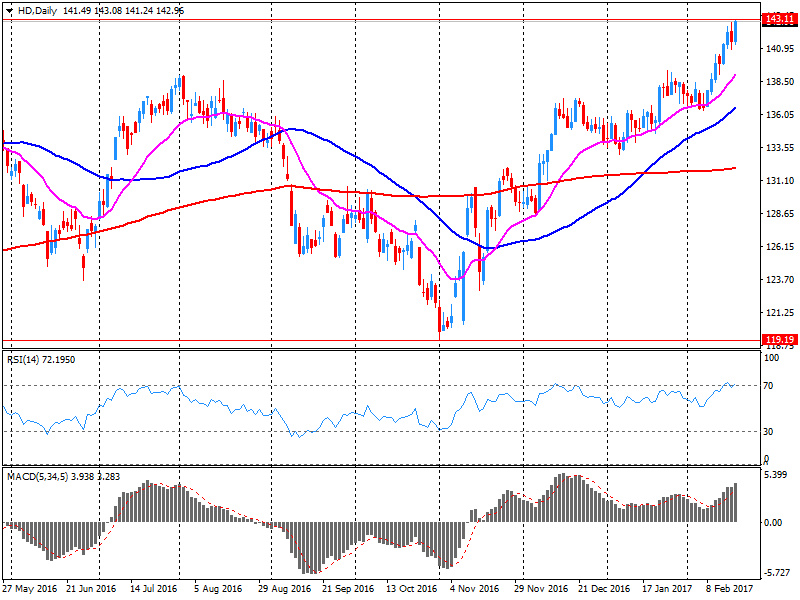Select the 143.11 red price label

tap(780, 19)
